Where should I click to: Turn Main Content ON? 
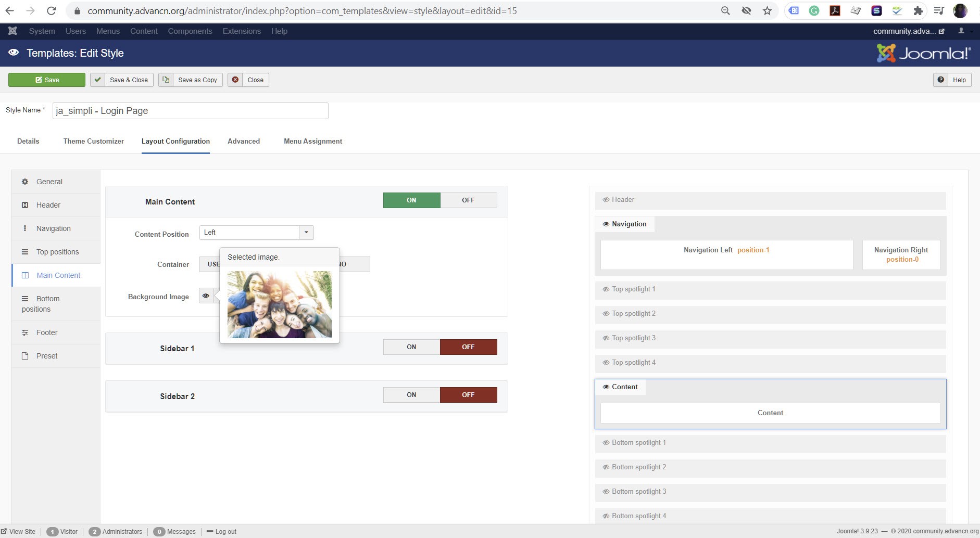coord(411,200)
